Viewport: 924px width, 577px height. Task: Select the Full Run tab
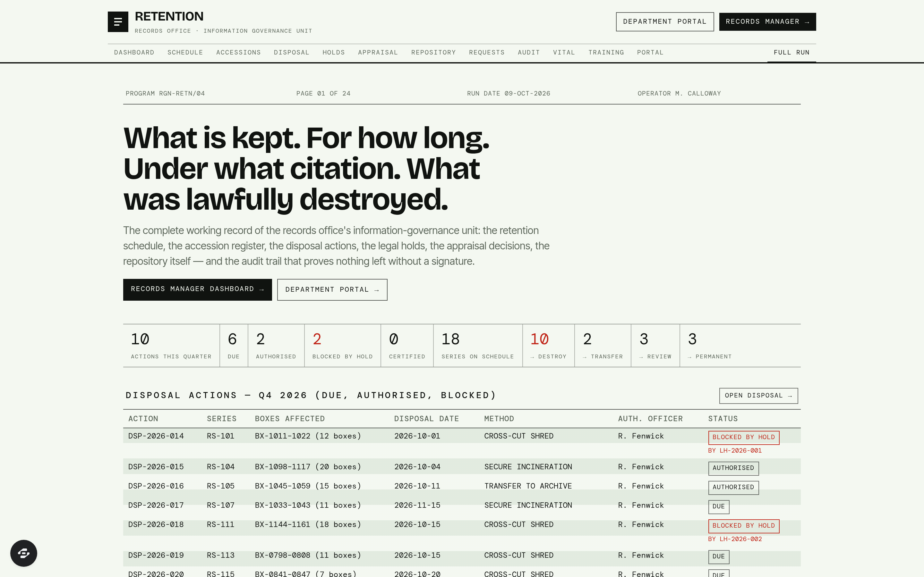[x=791, y=52]
